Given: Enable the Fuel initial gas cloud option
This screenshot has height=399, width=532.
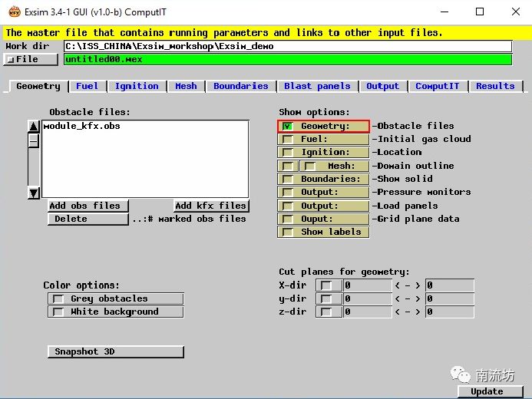Looking at the screenshot, I should coord(288,139).
